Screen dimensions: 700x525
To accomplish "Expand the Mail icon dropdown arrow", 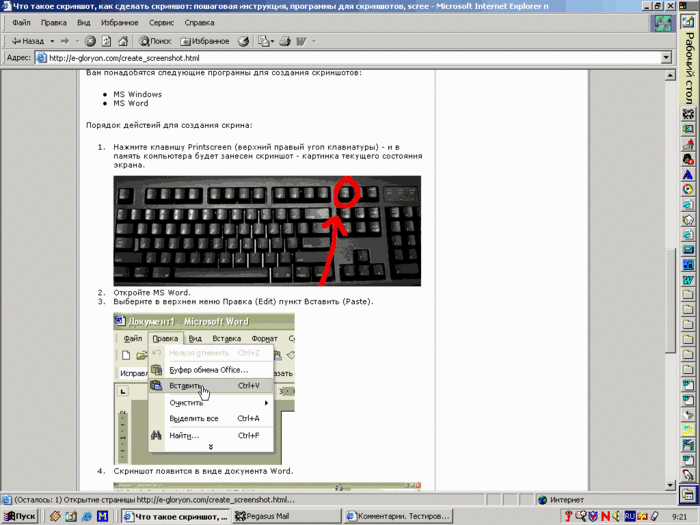I will 272,41.
